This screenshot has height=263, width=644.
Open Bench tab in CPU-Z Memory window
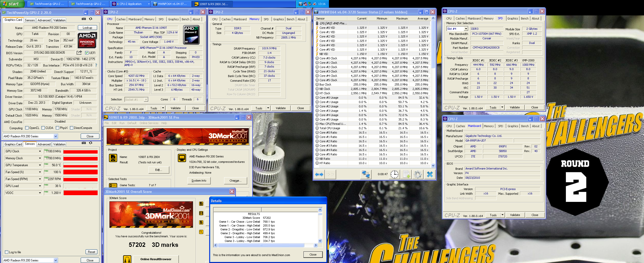point(290,19)
